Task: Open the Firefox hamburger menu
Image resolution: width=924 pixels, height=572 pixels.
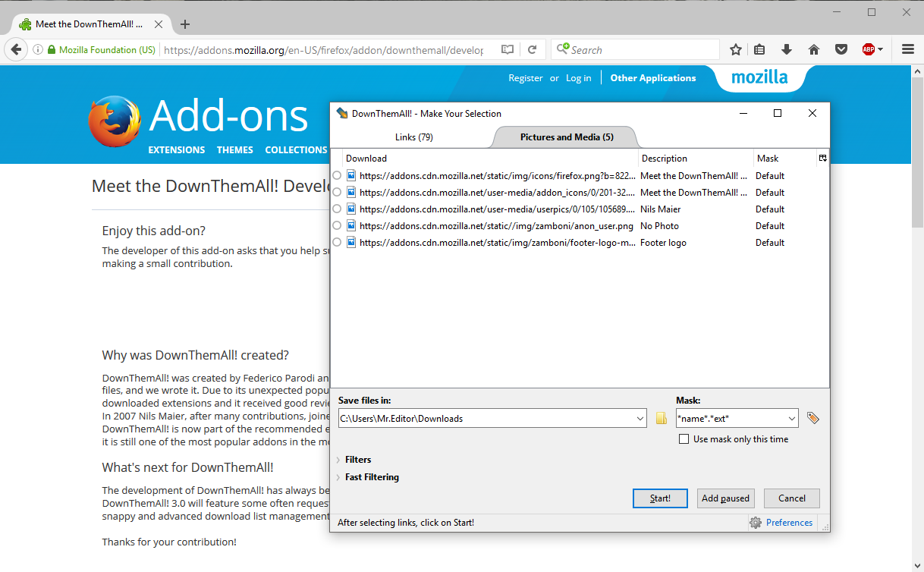Action: (x=908, y=50)
